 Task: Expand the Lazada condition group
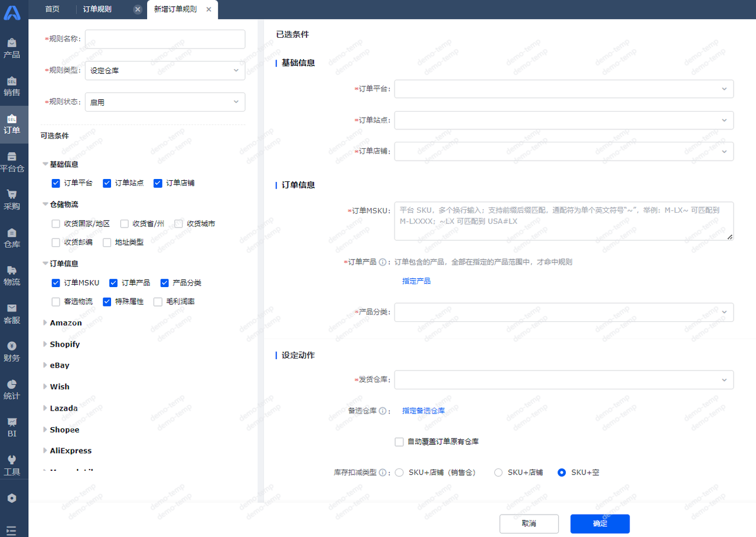(45, 408)
